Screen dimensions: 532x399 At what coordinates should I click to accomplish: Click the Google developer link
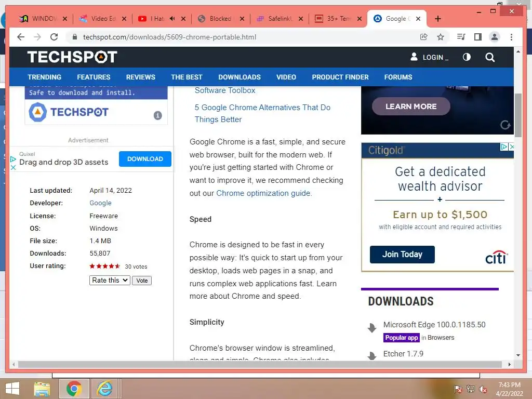click(x=100, y=203)
